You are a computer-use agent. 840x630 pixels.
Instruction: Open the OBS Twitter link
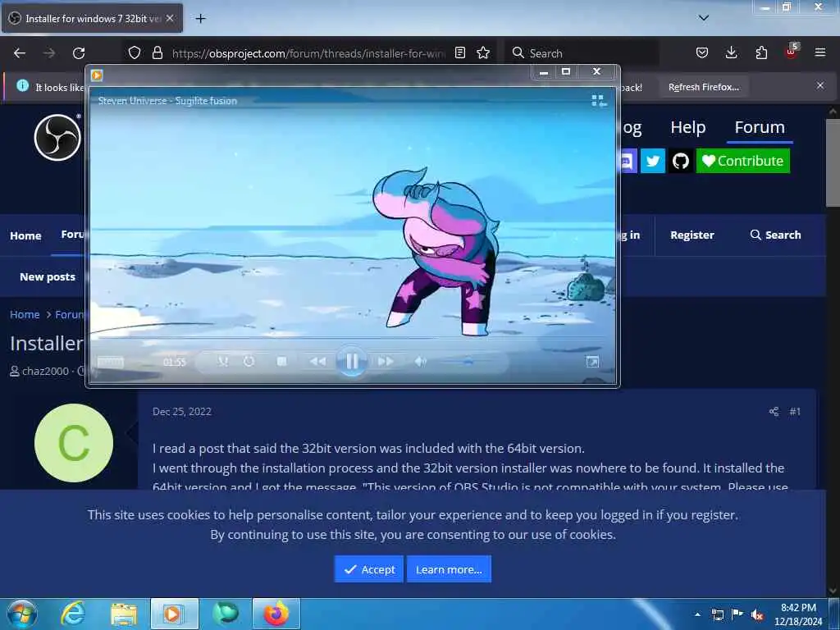[652, 161]
